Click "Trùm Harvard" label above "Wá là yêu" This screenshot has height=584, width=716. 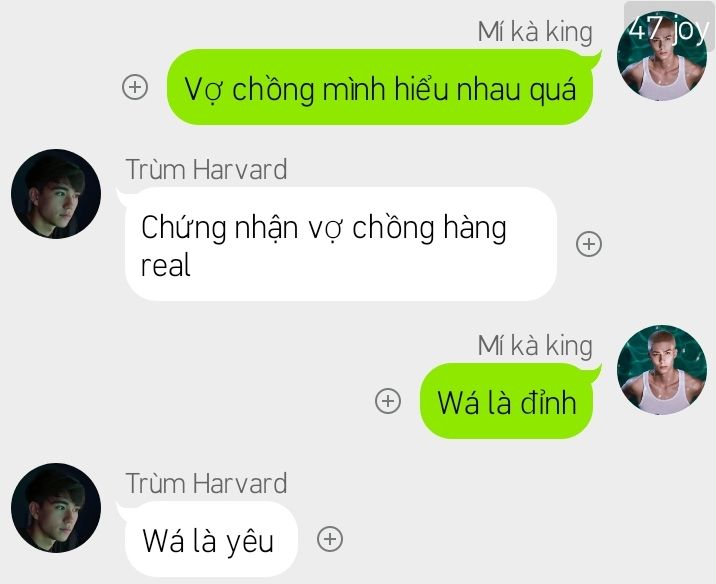coord(206,484)
